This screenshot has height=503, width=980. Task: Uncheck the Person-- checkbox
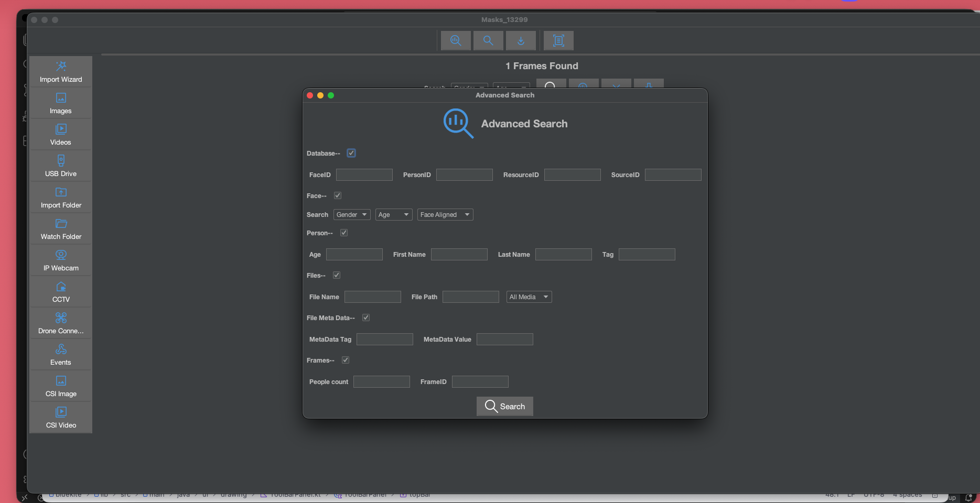click(344, 233)
